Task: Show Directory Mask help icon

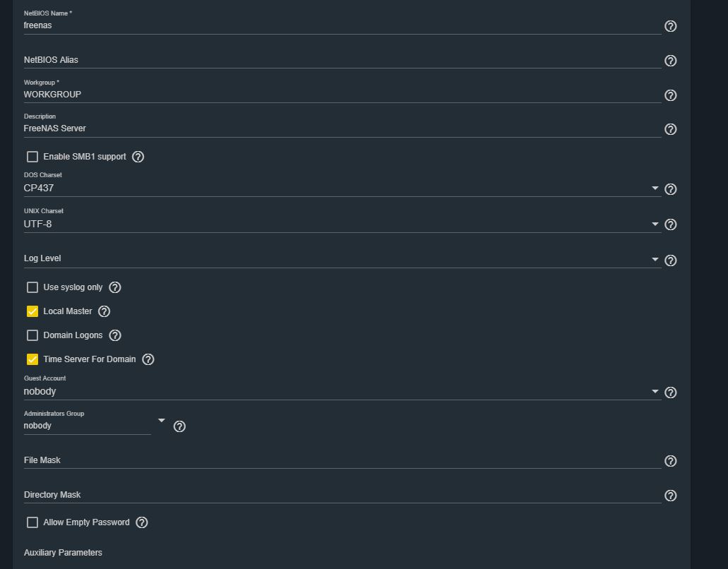Action: 670,496
